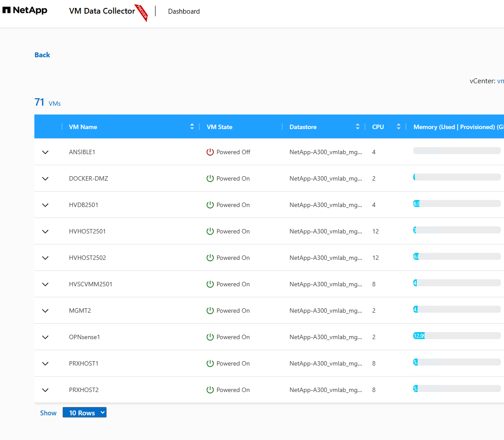This screenshot has height=440, width=504.
Task: Expand the PRXHOST1 row
Action: (45, 363)
